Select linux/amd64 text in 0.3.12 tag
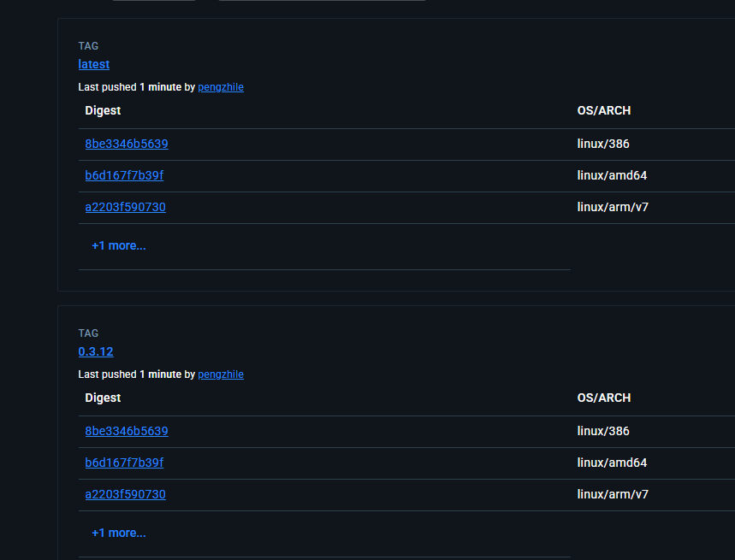Screen dimensions: 735x560 (x=612, y=463)
